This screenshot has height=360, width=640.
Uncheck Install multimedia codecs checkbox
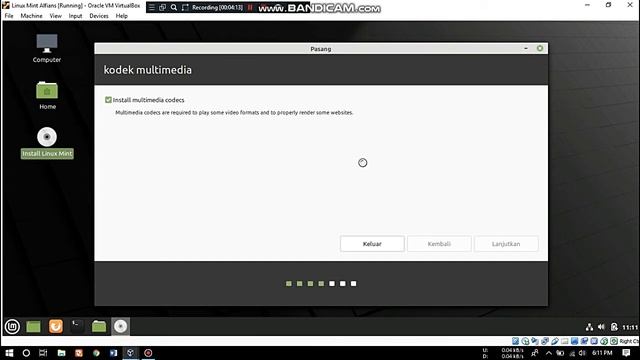tap(108, 100)
